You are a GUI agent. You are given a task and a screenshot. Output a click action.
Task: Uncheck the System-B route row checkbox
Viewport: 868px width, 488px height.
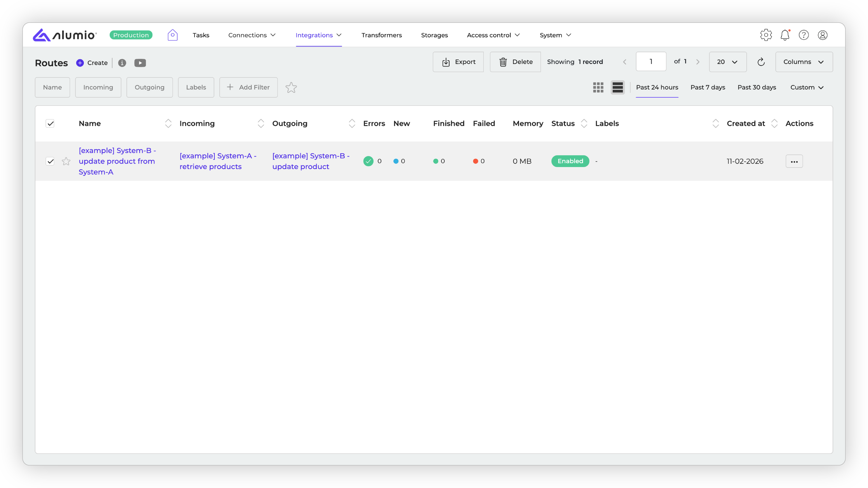pos(50,161)
